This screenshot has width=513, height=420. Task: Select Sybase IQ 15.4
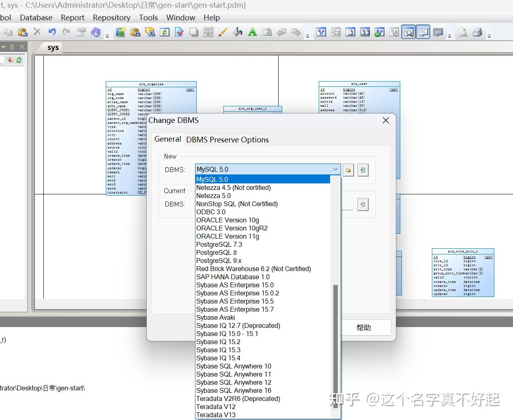click(263, 358)
